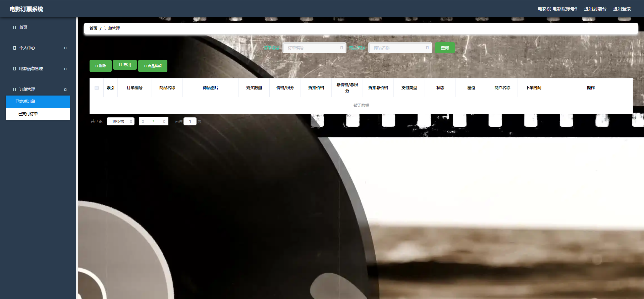Viewport: 644px width, 299px height.
Task: Click the 退出登录 link
Action: [622, 9]
